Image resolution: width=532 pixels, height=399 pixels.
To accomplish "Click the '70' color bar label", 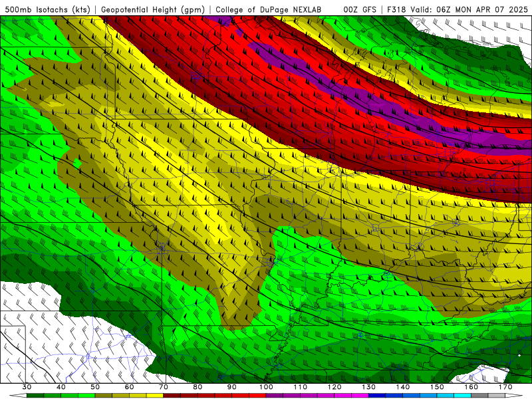I will (x=164, y=387).
